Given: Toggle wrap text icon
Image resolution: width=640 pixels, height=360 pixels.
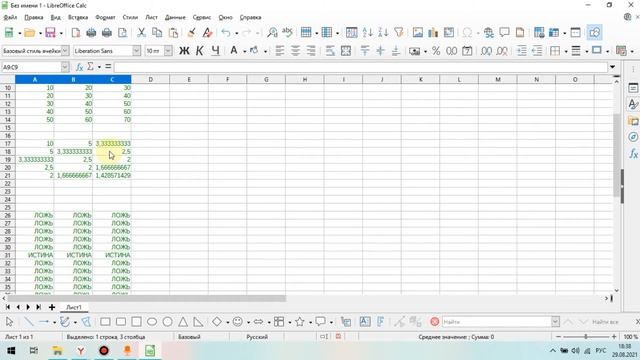Looking at the screenshot, I should (x=330, y=51).
